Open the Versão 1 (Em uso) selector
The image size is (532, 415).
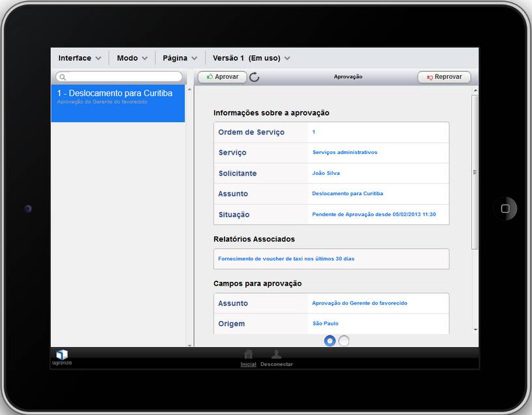click(251, 58)
